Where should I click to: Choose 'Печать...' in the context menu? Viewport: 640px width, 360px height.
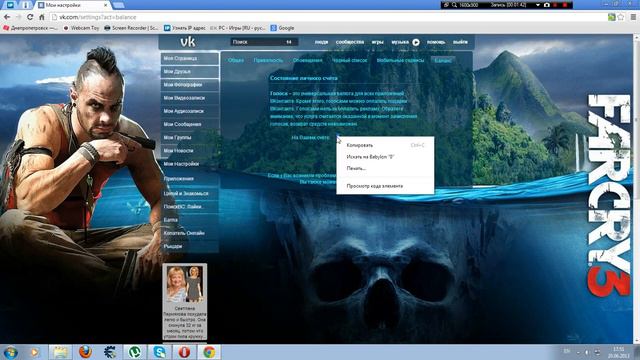point(385,168)
